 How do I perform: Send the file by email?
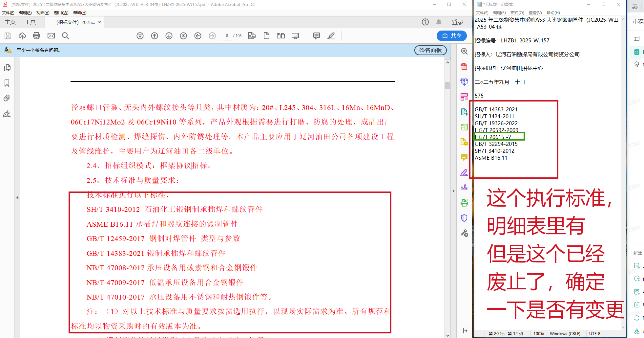[51, 36]
